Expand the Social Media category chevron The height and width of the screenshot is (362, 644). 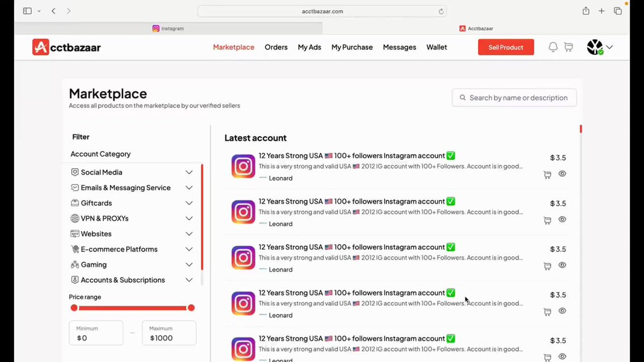189,172
